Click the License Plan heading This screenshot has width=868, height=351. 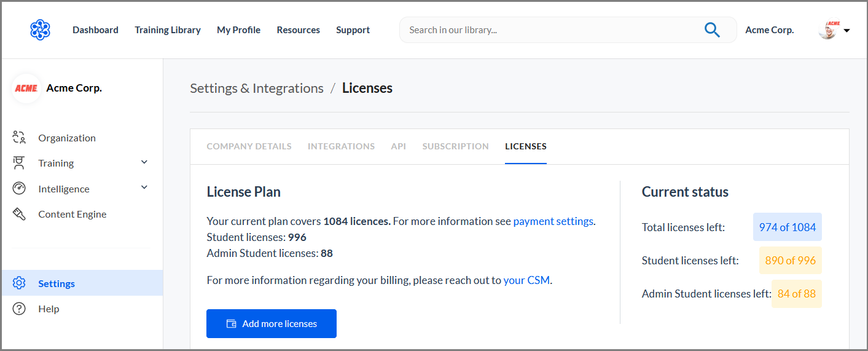pos(243,192)
